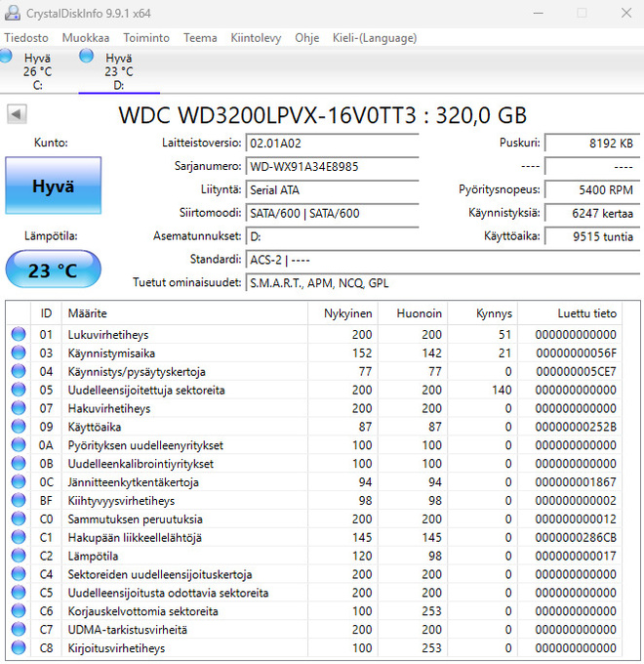Viewport: 644px width, 664px height.
Task: Click status orb for Pyörityksen uudelleenyritykset row
Action: pyautogui.click(x=19, y=444)
